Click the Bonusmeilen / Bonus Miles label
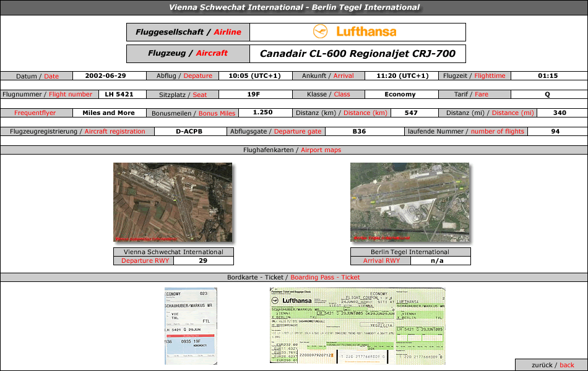 pyautogui.click(x=193, y=113)
